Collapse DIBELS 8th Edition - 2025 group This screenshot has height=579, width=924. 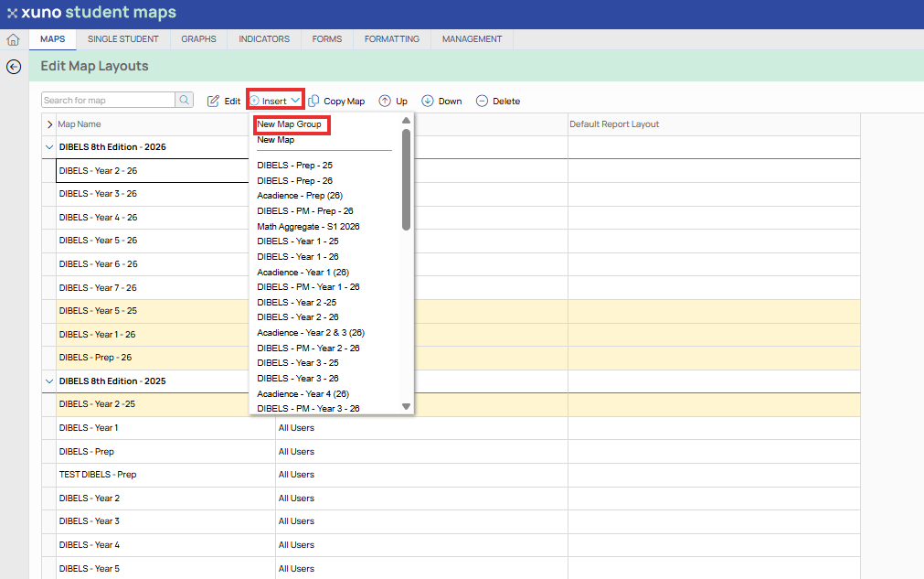49,381
